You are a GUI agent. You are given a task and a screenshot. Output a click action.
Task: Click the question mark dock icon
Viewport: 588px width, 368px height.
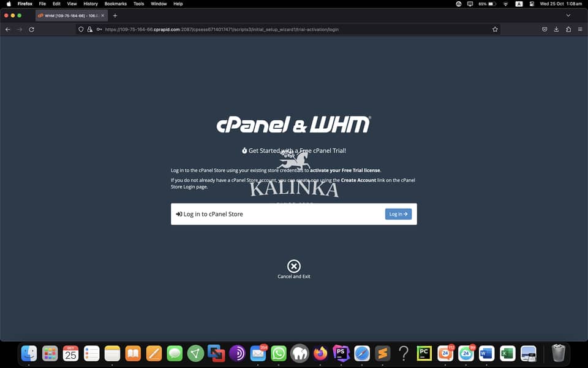(x=404, y=353)
